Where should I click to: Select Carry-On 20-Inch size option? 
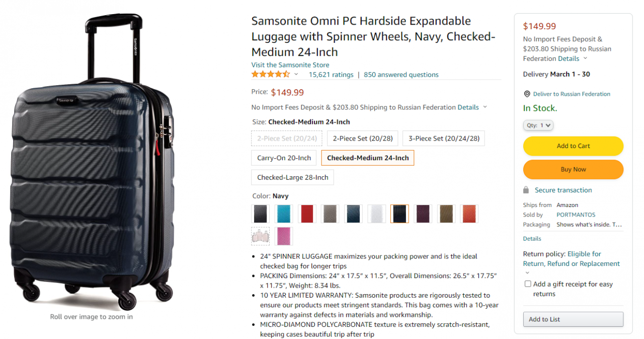click(x=284, y=158)
